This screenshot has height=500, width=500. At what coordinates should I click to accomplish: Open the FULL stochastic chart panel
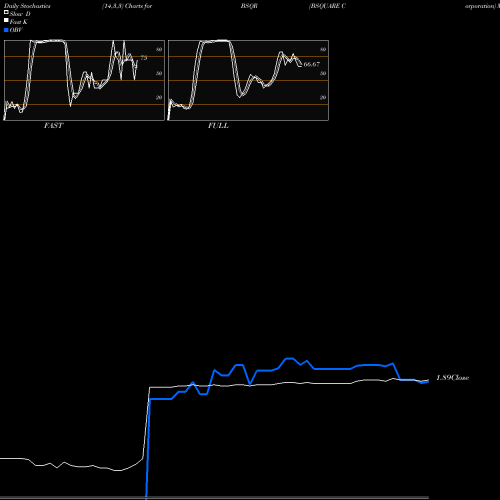(x=248, y=80)
